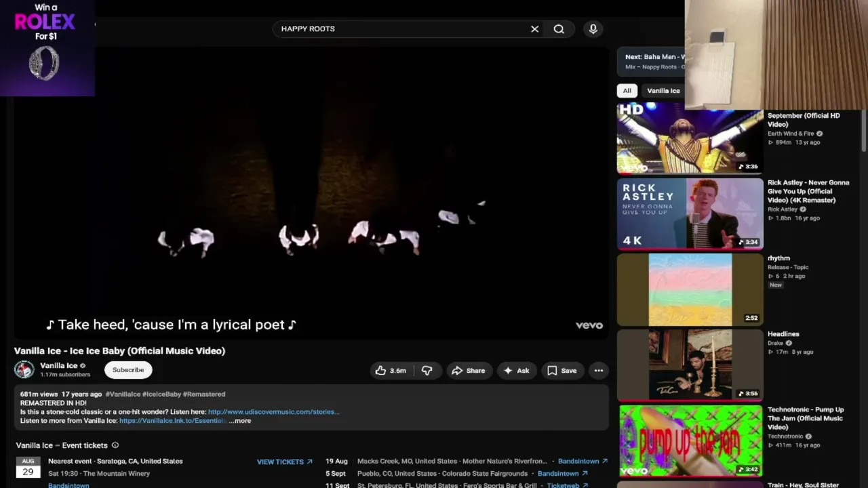The image size is (868, 488).
Task: Clear the search box with the X icon
Action: click(534, 29)
